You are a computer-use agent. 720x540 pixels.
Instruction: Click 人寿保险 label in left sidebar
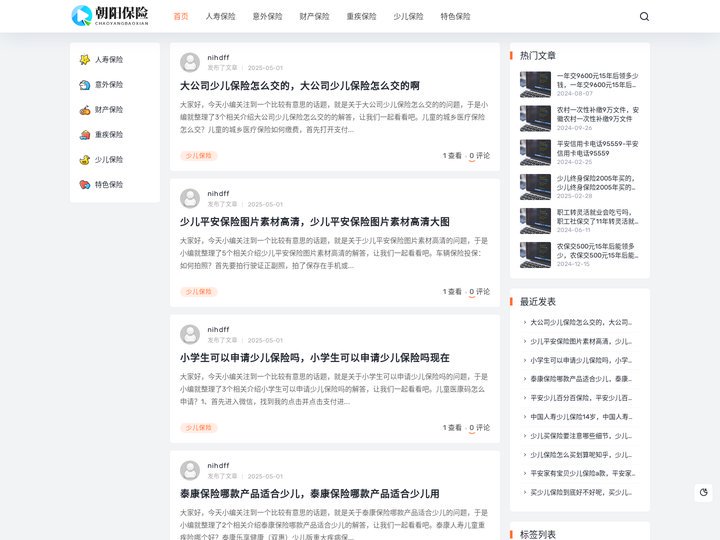(109, 60)
